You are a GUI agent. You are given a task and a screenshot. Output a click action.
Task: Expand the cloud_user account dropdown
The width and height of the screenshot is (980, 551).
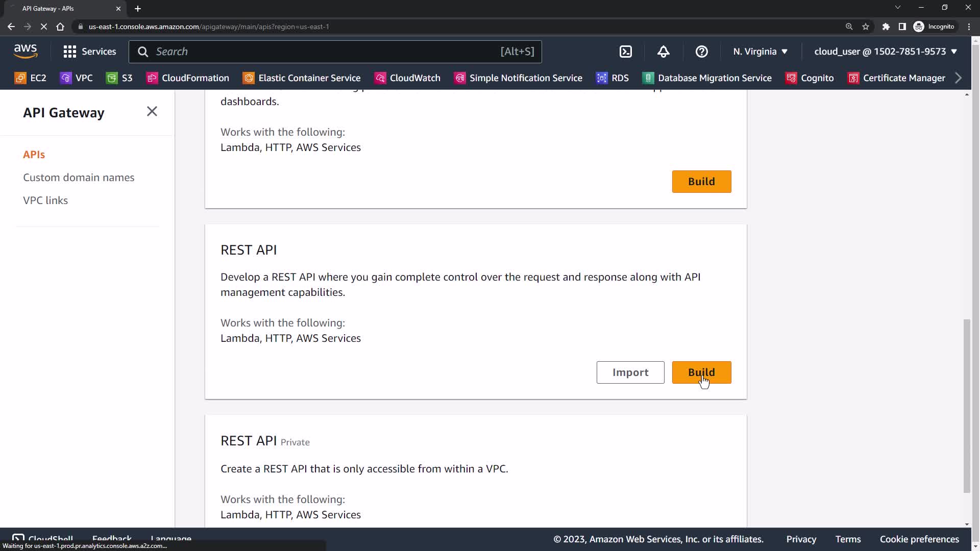point(885,52)
